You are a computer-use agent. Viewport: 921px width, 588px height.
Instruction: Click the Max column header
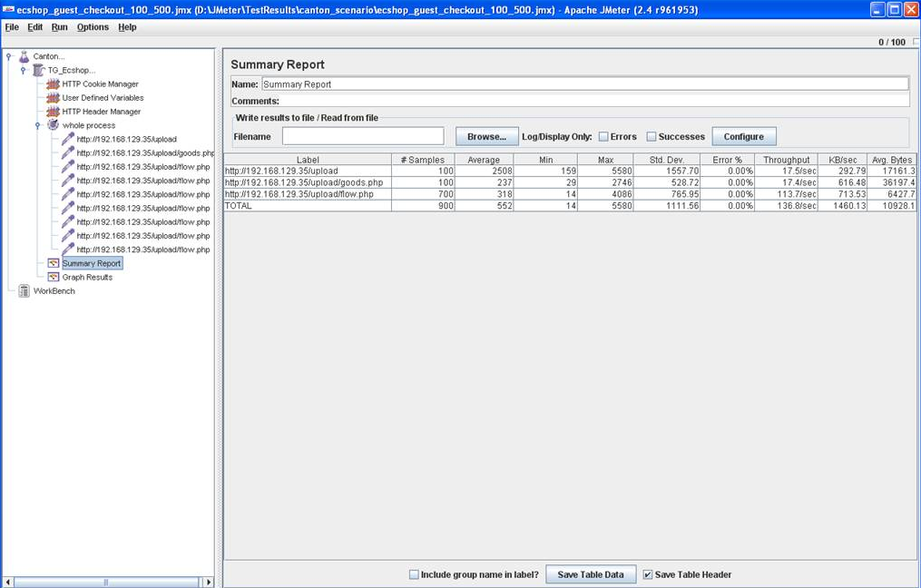(605, 160)
